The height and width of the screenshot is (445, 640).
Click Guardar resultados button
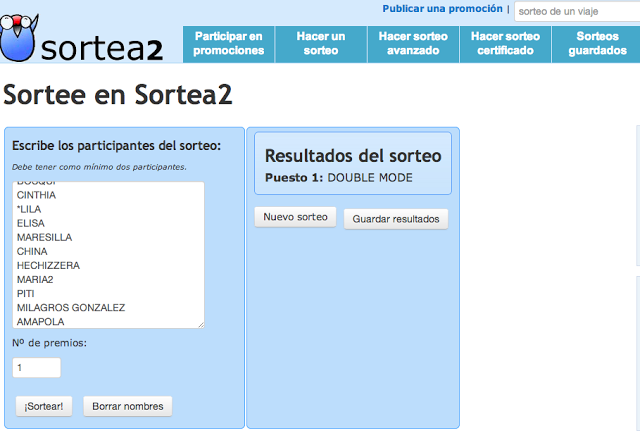tap(396, 219)
